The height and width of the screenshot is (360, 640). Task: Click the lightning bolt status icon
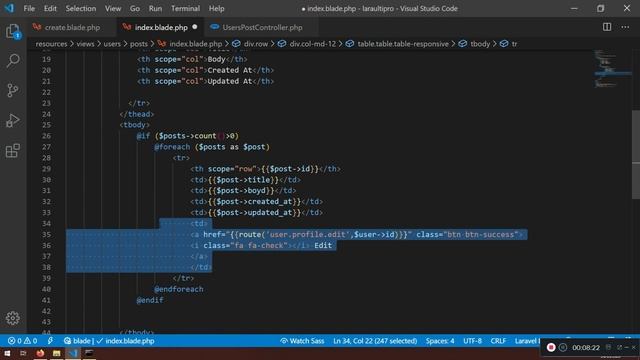[50, 341]
